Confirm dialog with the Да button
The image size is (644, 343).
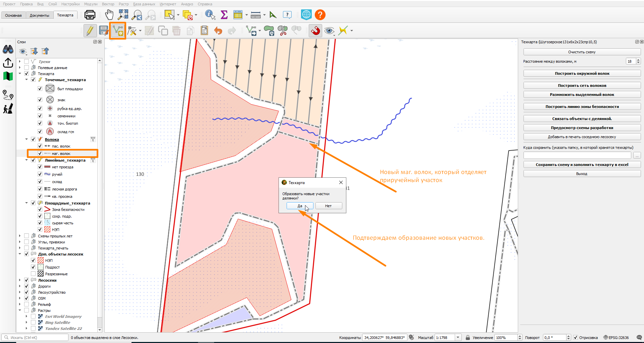300,206
